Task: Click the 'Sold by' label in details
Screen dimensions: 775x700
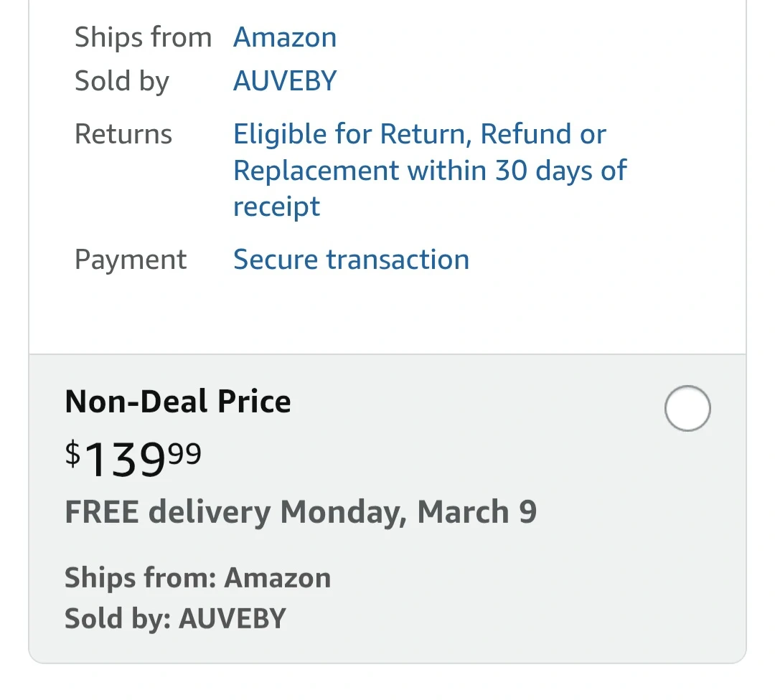Action: coord(121,80)
